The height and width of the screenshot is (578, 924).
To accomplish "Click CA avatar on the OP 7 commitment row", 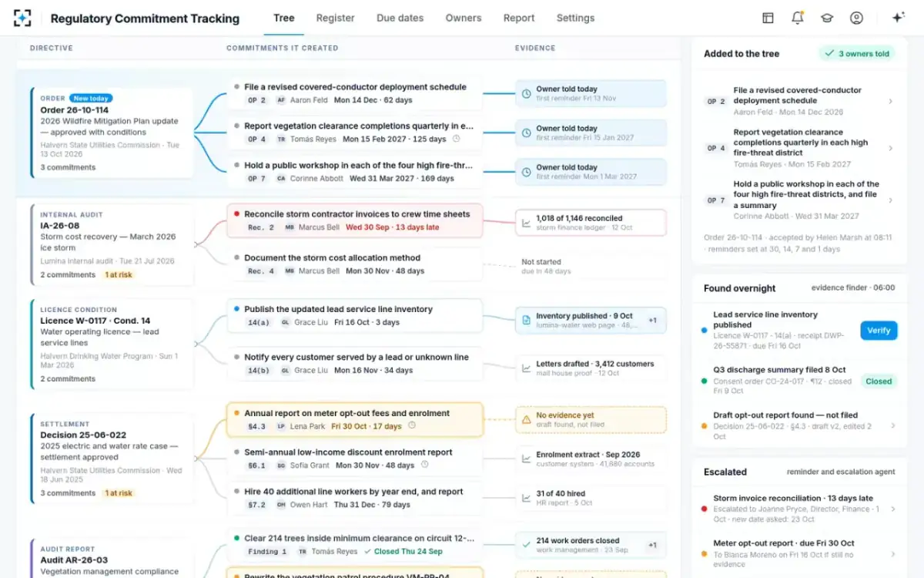I will tap(281, 179).
